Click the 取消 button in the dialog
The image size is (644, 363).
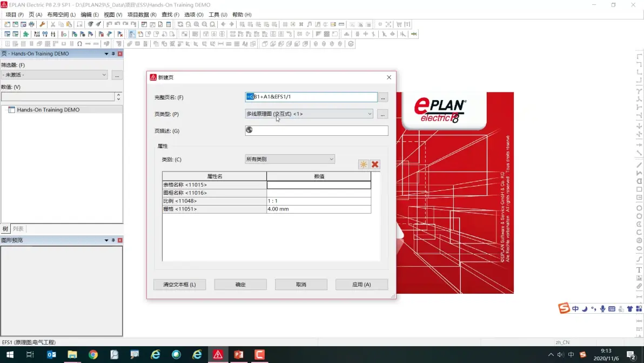pyautogui.click(x=301, y=285)
